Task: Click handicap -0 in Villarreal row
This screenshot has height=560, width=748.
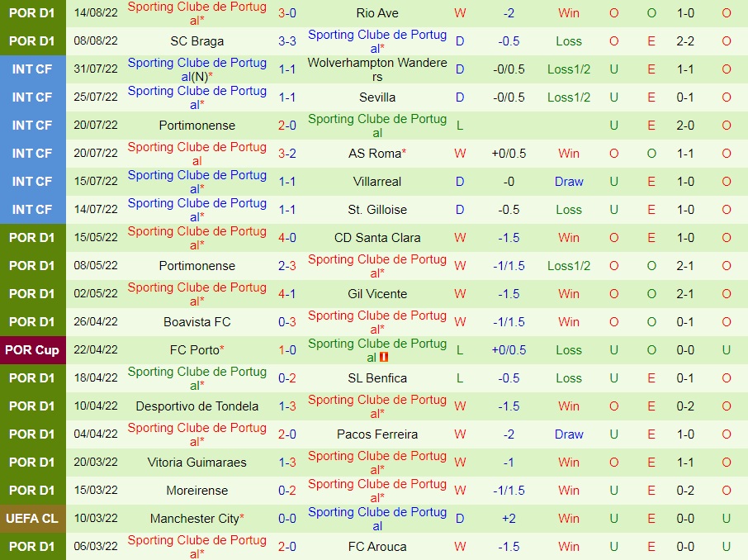Action: [x=509, y=182]
